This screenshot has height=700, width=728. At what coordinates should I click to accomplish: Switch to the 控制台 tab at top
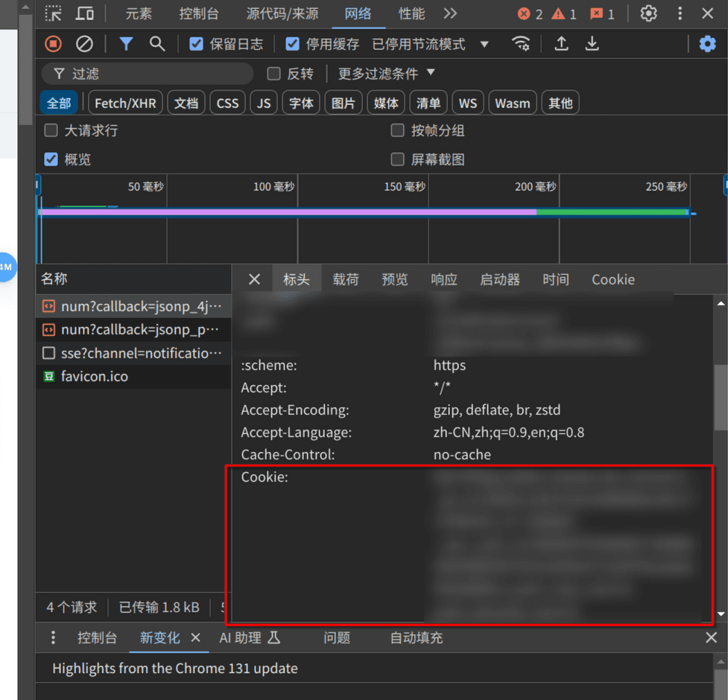(x=198, y=13)
